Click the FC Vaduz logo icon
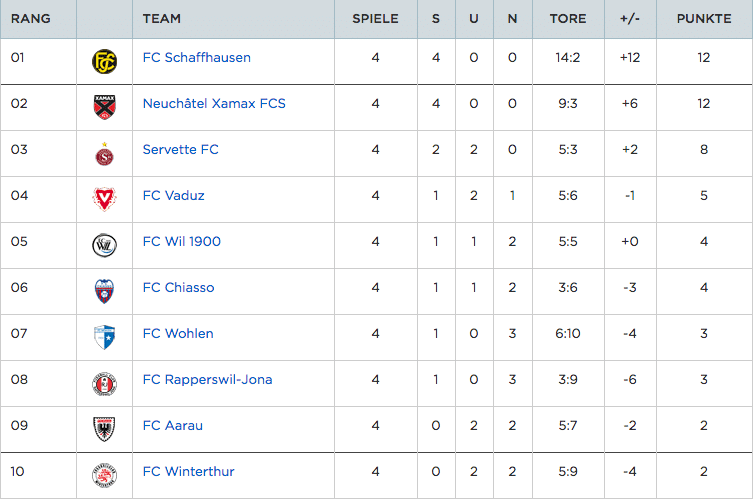This screenshot has width=756, height=499. pos(104,200)
